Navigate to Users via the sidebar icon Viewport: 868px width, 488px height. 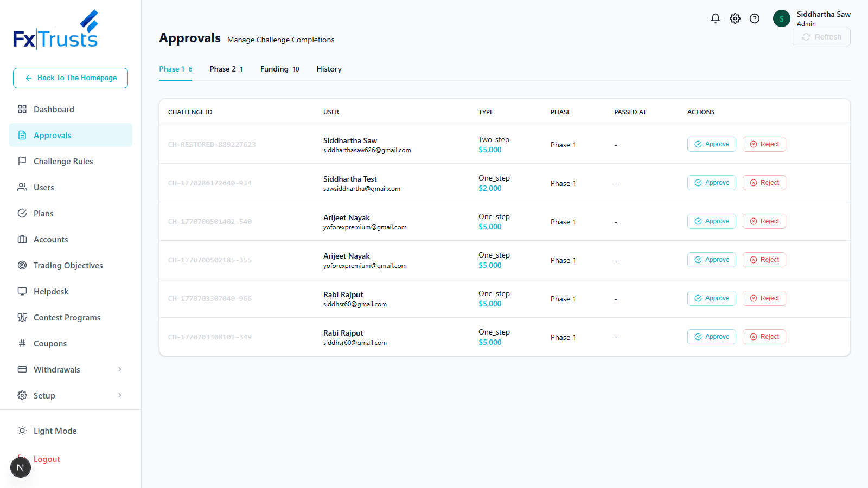click(x=22, y=187)
